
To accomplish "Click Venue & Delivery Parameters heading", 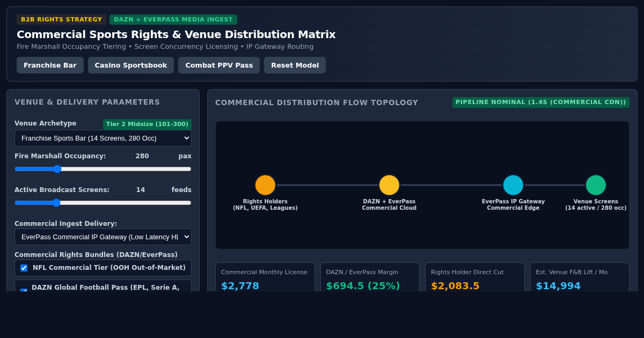I will [x=87, y=102].
